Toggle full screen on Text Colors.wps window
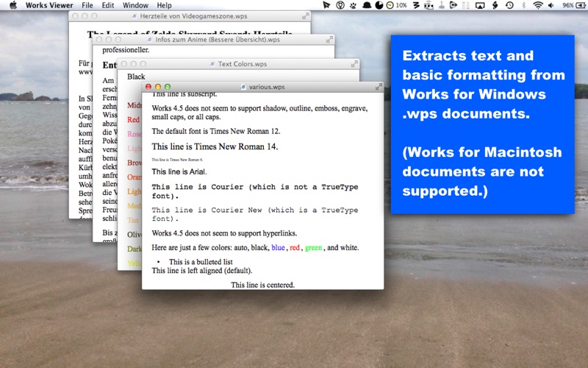 354,64
